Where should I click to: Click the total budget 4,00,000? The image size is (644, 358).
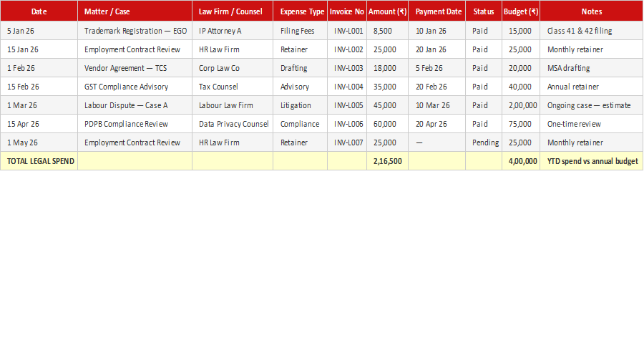coord(521,161)
